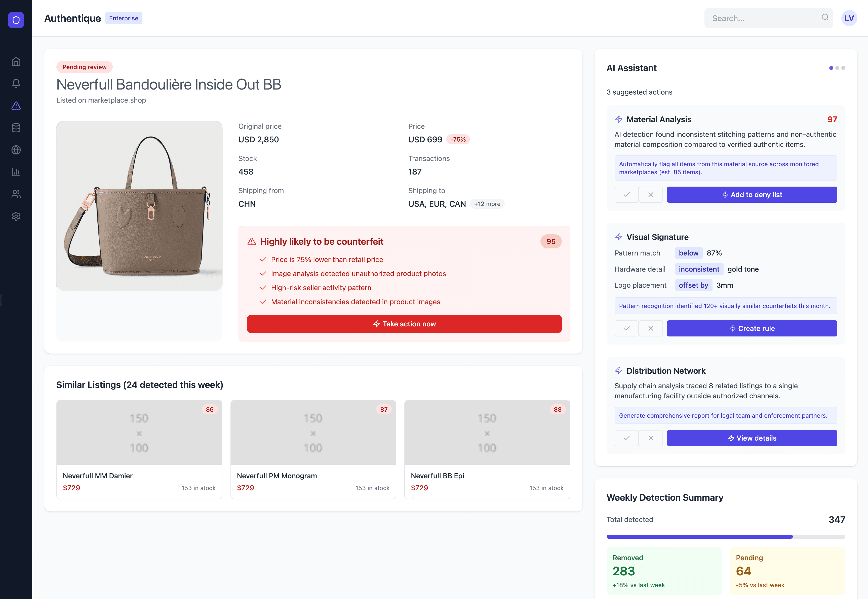Click View details button
Image resolution: width=868 pixels, height=599 pixels.
click(752, 438)
